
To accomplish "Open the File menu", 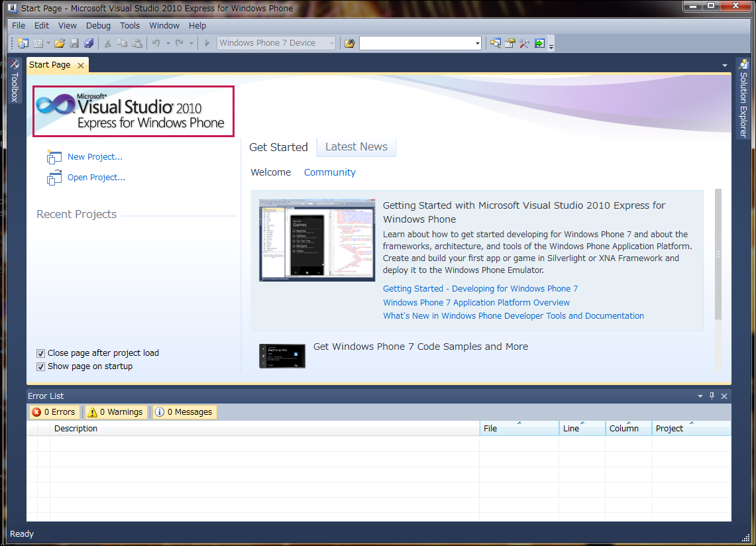I will coord(19,26).
